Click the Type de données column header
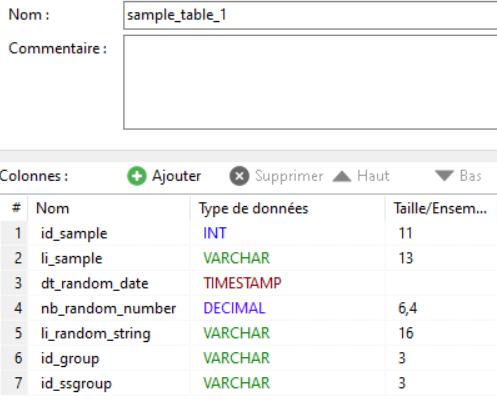Image resolution: width=497 pixels, height=402 pixels. coord(287,208)
